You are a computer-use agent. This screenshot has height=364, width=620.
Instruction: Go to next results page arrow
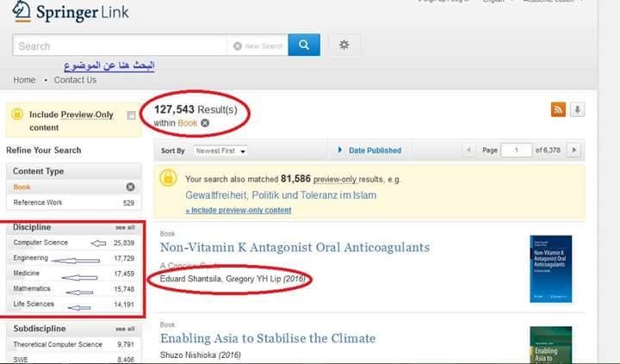click(573, 150)
